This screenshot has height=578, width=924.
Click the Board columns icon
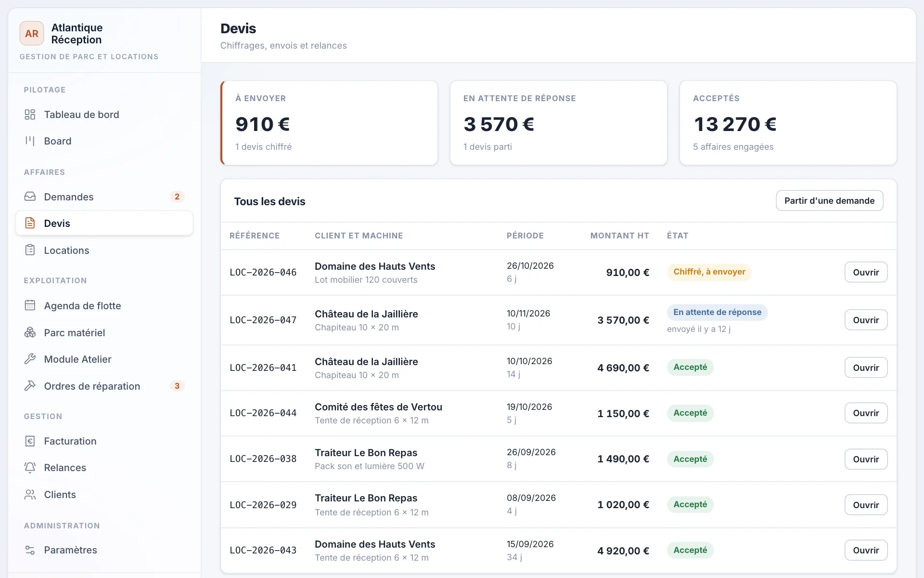coord(30,141)
